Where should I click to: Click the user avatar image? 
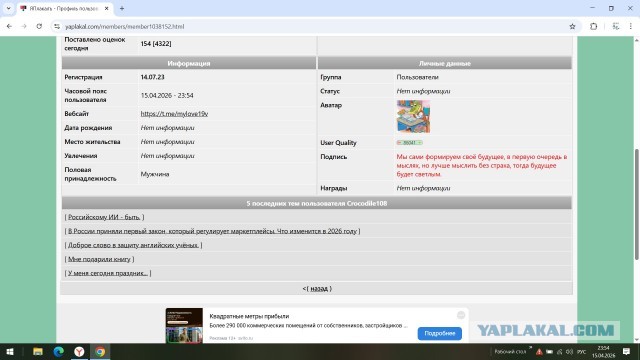tap(413, 116)
